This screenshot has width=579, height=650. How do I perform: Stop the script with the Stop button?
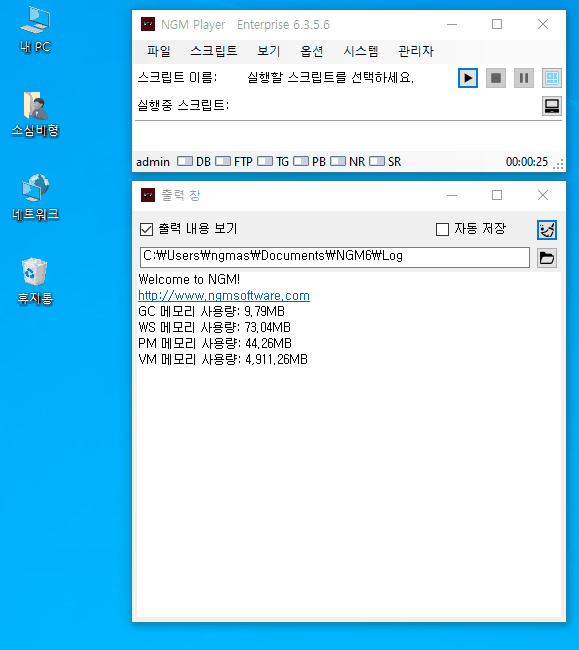(x=496, y=78)
